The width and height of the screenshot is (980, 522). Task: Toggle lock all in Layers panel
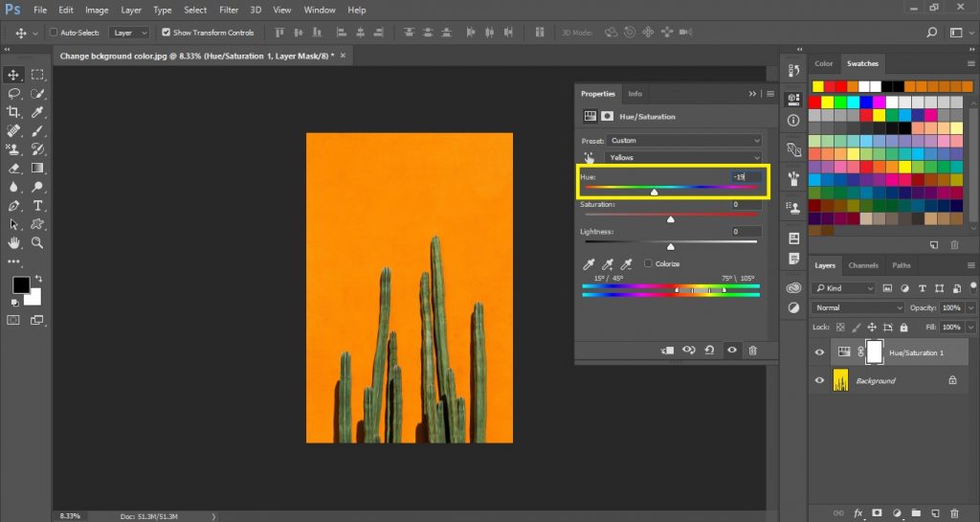903,327
